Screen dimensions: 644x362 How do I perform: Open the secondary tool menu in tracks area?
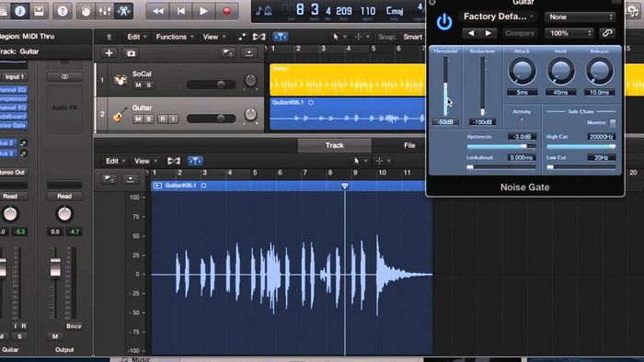(362, 37)
